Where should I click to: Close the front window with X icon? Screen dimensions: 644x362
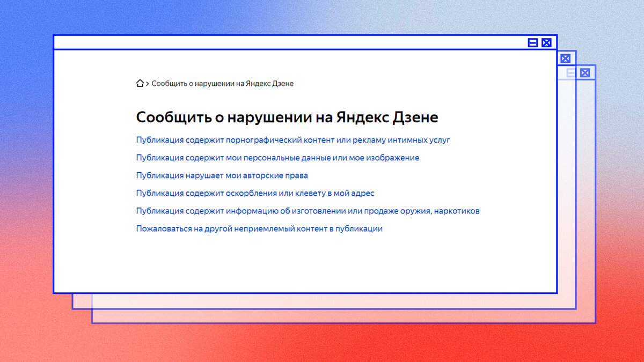click(x=546, y=43)
